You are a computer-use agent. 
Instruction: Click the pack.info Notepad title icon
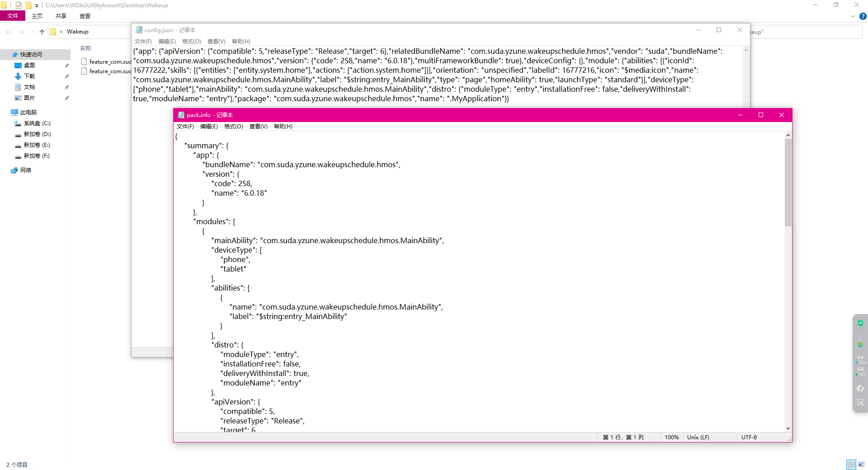pos(181,115)
